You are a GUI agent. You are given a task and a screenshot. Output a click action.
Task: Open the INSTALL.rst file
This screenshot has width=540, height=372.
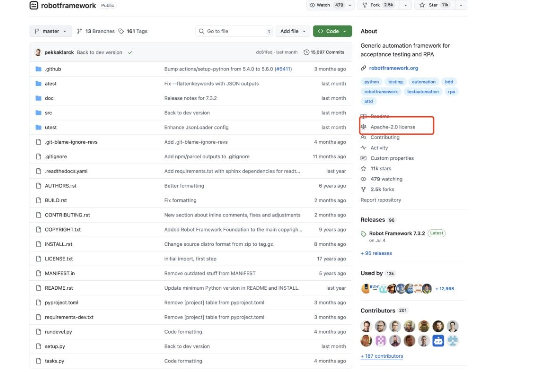tap(59, 244)
